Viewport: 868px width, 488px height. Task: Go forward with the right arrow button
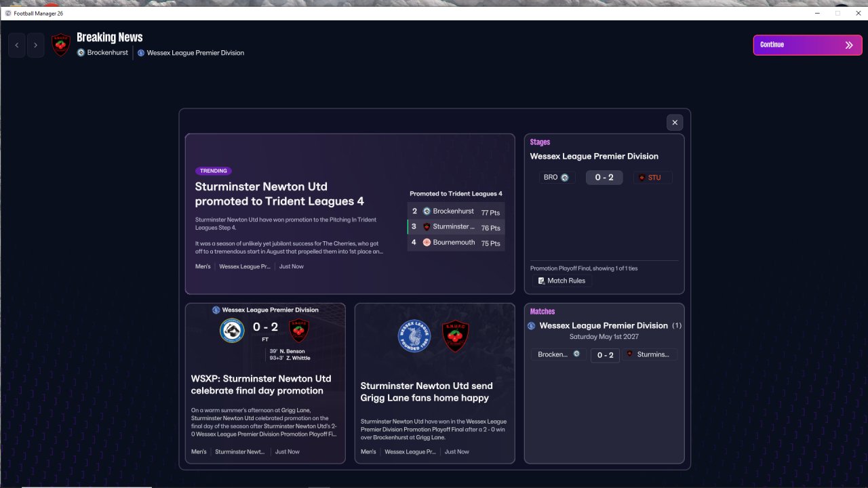click(x=35, y=45)
